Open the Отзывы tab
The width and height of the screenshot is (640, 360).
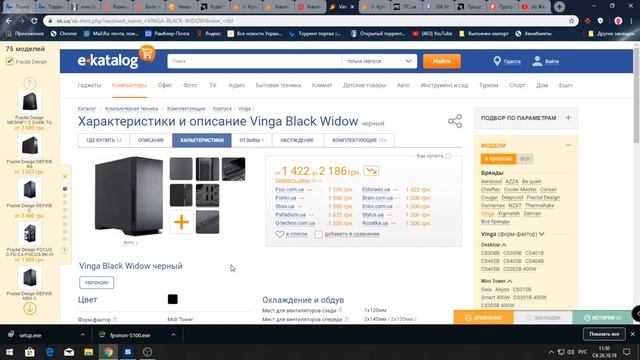point(251,140)
